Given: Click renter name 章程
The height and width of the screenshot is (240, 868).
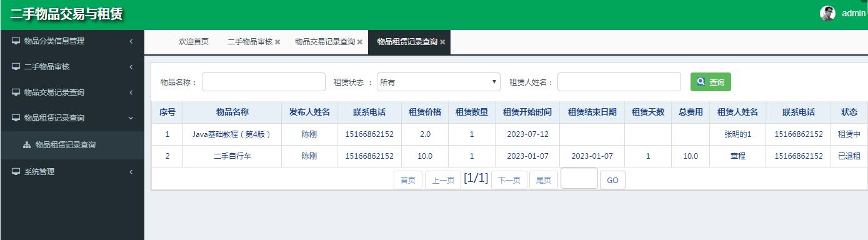Looking at the screenshot, I should click(737, 156).
